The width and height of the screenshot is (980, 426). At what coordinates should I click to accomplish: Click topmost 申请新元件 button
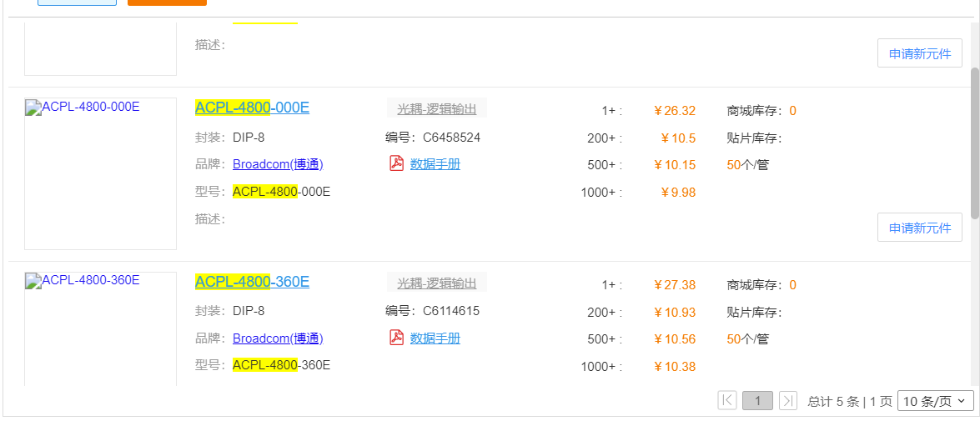point(919,53)
